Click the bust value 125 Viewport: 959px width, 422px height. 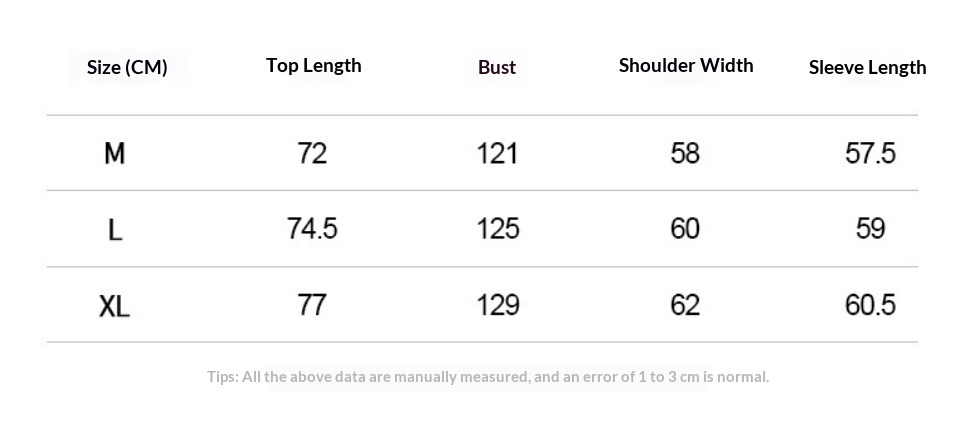point(497,229)
